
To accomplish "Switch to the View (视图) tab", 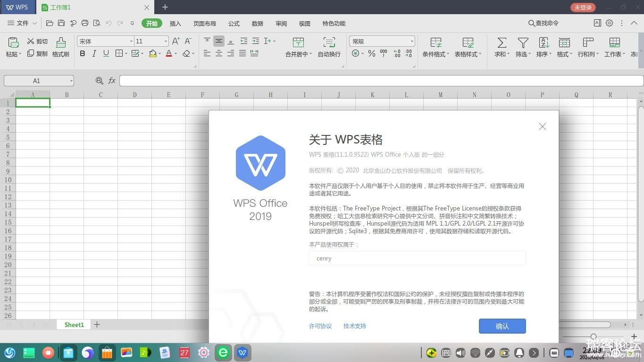I will tap(305, 24).
